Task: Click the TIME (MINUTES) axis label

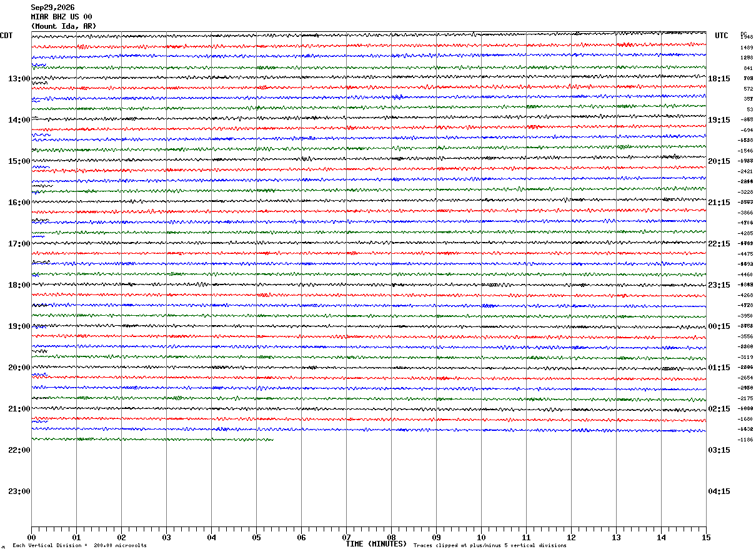Action: [376, 544]
